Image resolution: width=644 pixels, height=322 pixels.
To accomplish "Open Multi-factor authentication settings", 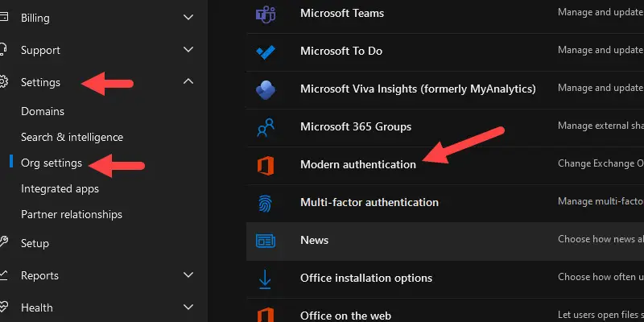I will click(369, 202).
